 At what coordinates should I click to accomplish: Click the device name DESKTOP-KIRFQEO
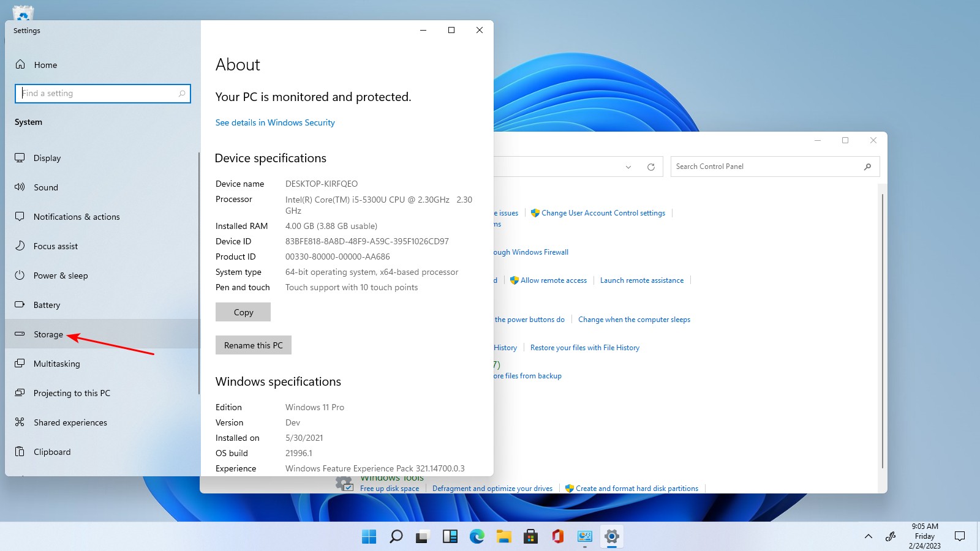click(x=322, y=184)
